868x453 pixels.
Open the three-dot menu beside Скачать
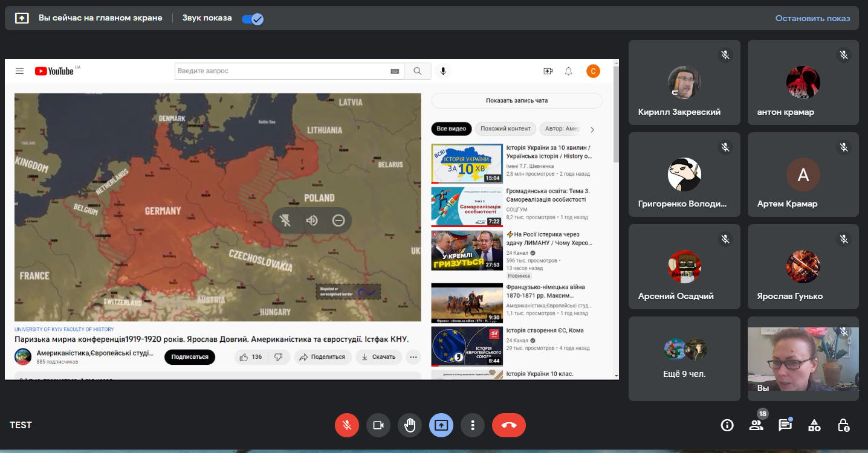point(413,357)
